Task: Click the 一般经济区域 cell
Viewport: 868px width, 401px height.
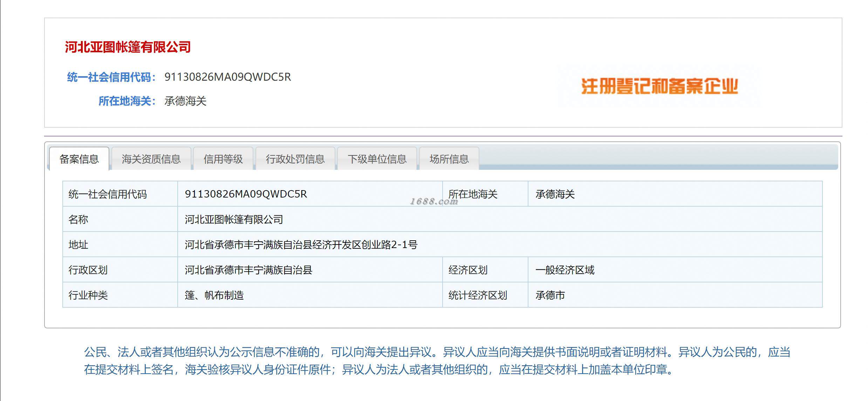Action: pos(565,270)
